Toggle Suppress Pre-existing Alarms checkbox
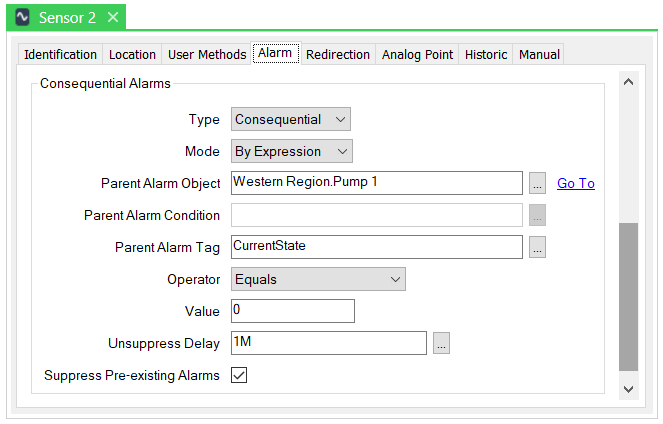 point(239,375)
